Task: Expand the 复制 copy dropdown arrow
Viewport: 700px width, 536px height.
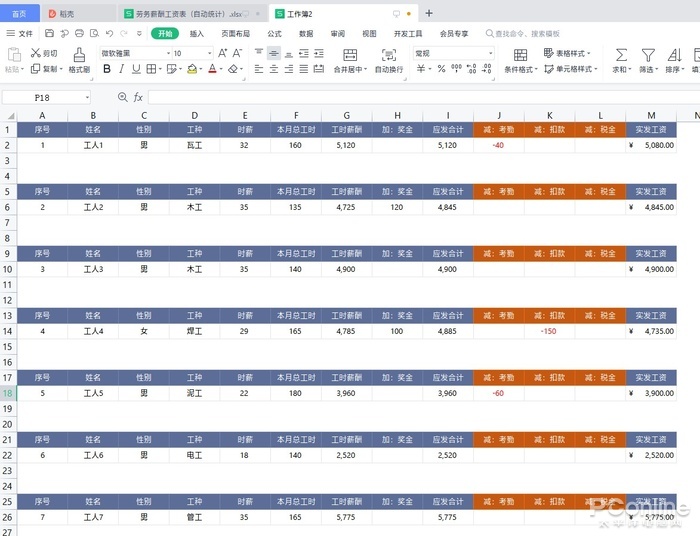Action: pyautogui.click(x=61, y=69)
